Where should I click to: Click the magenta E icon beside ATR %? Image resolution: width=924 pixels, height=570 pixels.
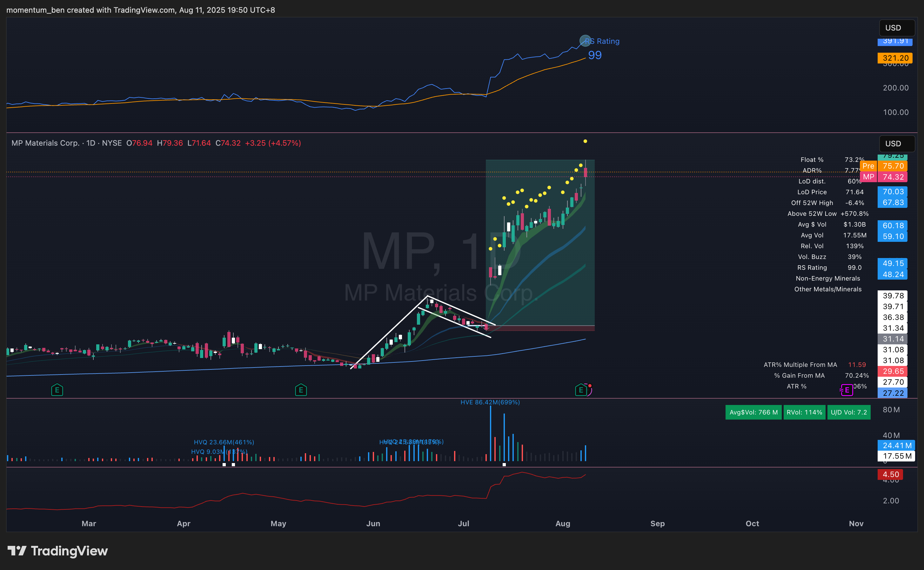[847, 390]
